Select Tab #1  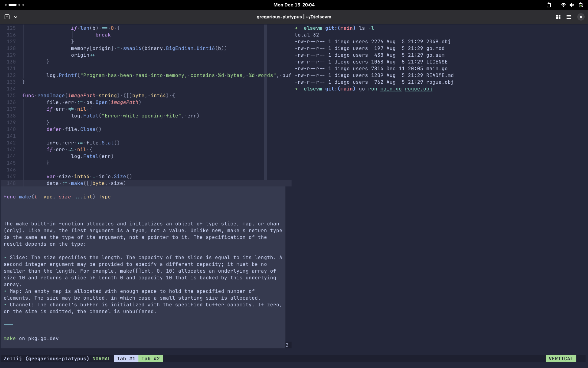point(126,358)
